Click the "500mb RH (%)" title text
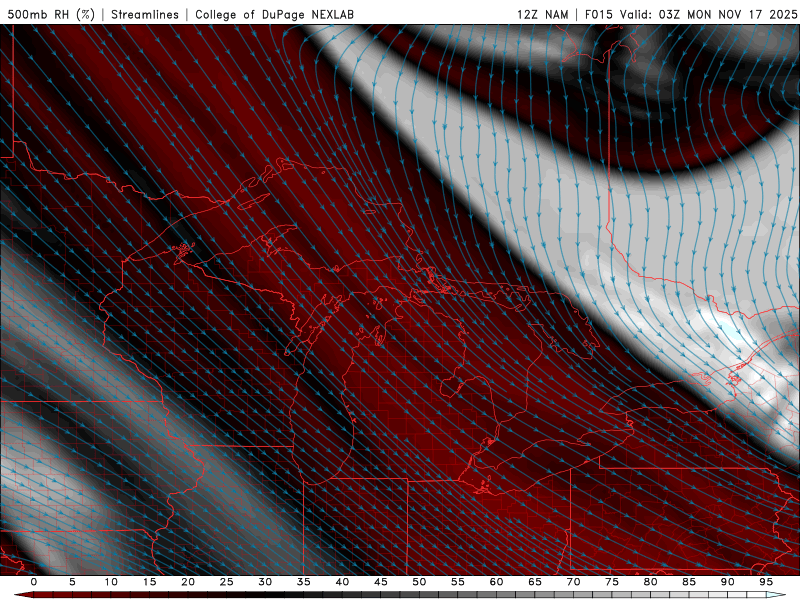 [x=51, y=14]
